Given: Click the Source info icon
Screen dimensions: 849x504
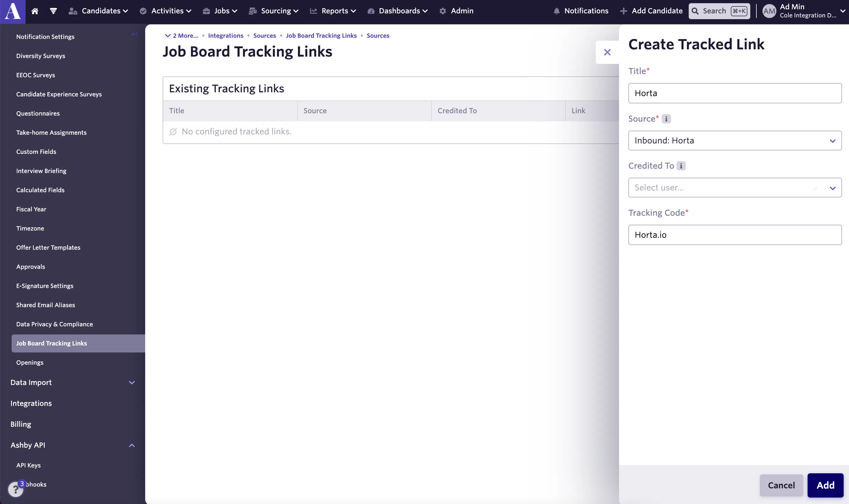Looking at the screenshot, I should tap(666, 119).
